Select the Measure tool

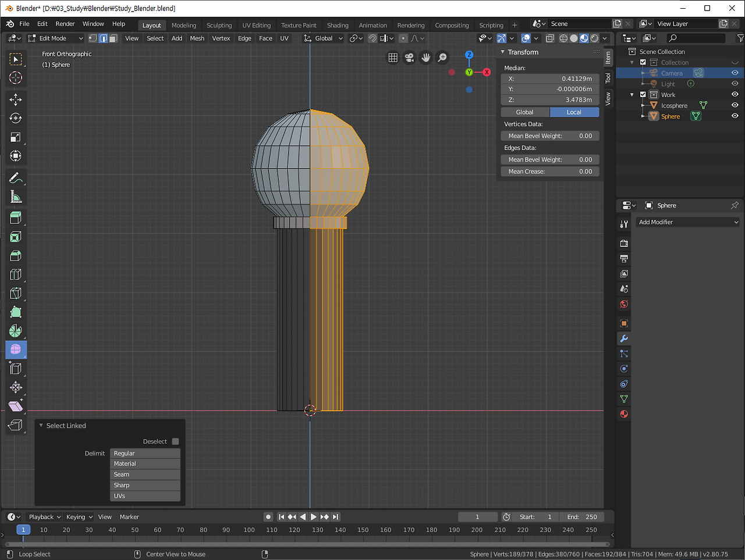coord(16,197)
